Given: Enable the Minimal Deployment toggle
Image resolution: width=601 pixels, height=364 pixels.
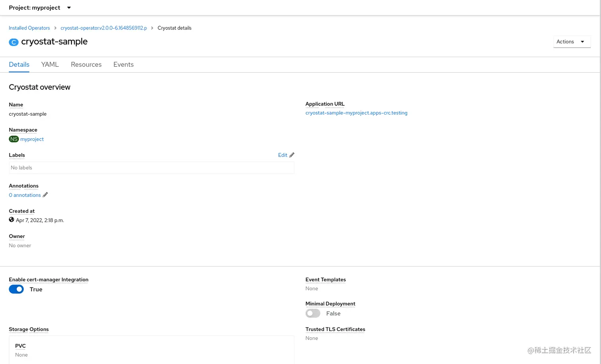Looking at the screenshot, I should click(313, 313).
